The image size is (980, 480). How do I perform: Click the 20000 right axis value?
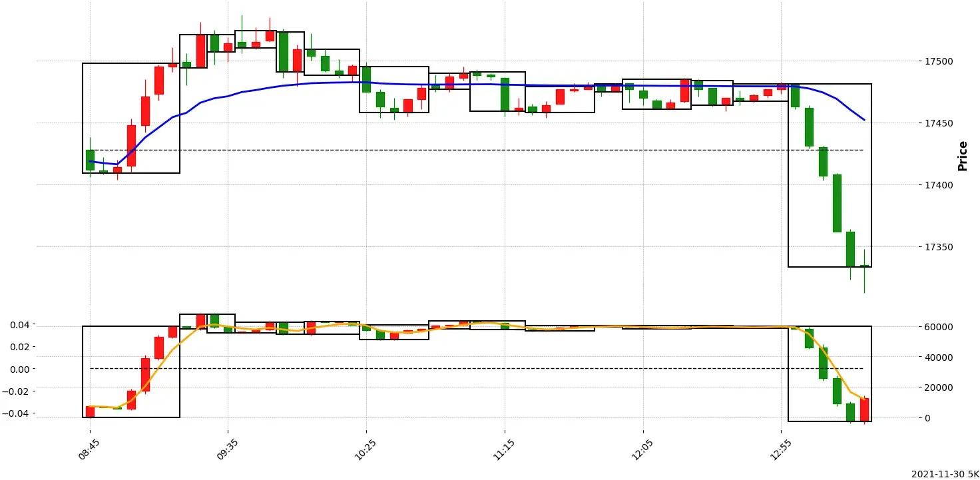click(939, 387)
